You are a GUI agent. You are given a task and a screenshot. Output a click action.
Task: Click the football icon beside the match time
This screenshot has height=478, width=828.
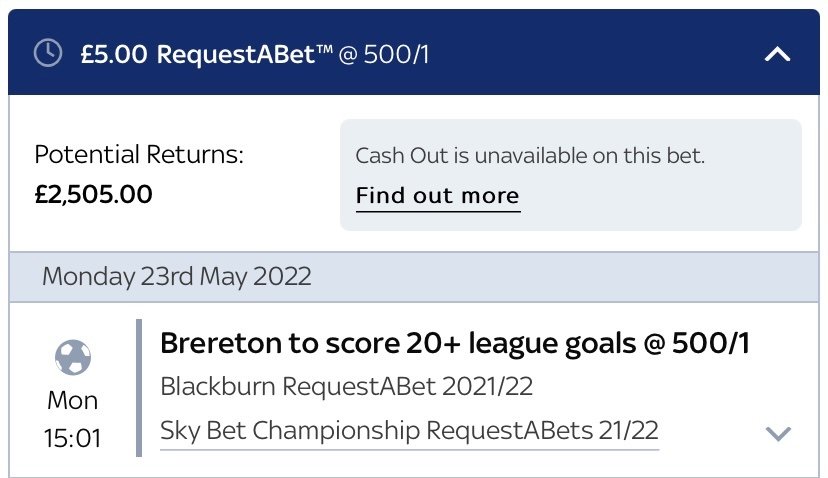pos(73,358)
